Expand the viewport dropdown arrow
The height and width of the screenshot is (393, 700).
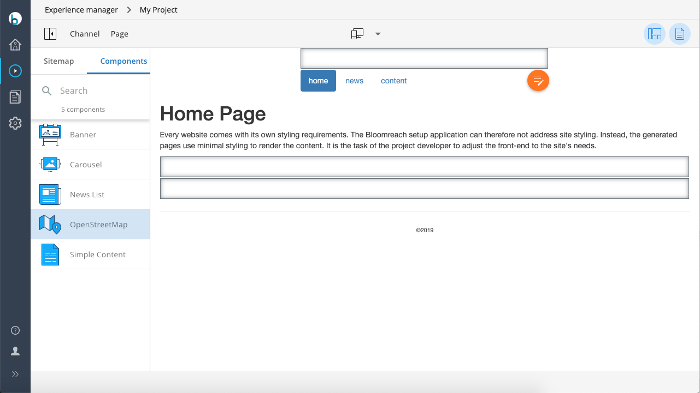pos(378,34)
